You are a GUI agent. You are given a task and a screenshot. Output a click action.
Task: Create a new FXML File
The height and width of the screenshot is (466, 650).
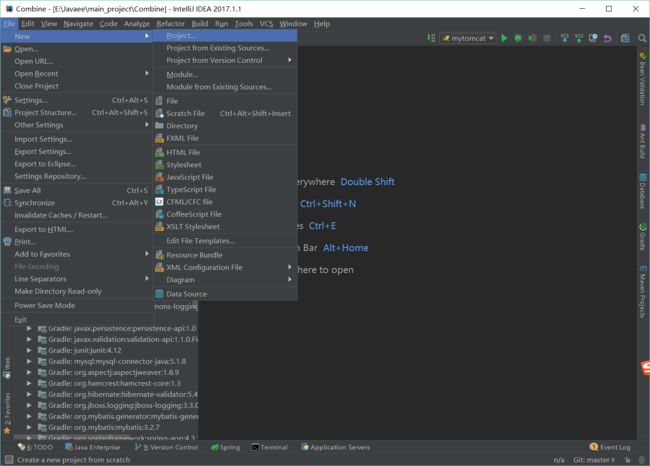point(225,138)
